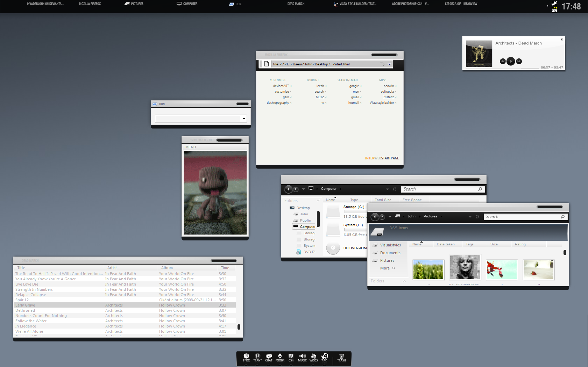Select the System (E:) drive icon
The height and width of the screenshot is (367, 588).
pyautogui.click(x=333, y=230)
